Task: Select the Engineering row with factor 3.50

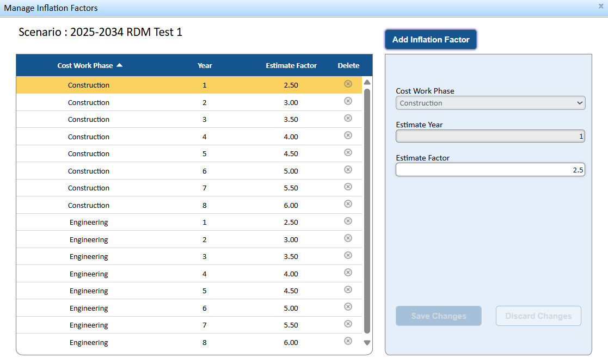Action: coord(189,257)
